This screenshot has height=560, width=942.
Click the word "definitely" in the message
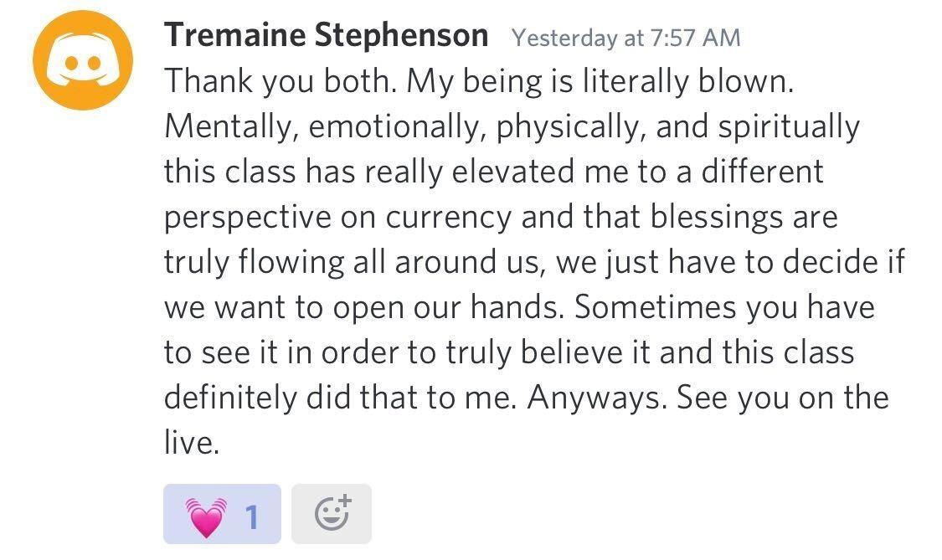click(x=230, y=396)
